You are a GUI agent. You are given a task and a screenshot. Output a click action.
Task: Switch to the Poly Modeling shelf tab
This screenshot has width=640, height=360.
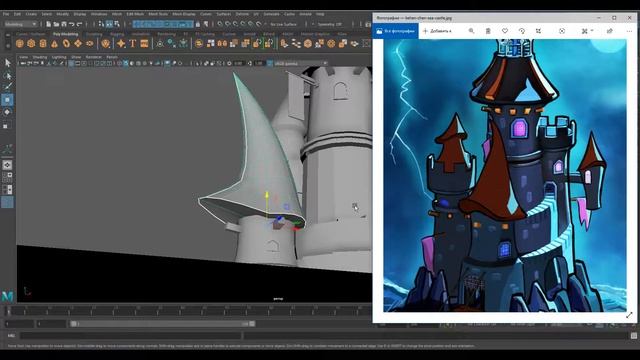pos(65,34)
